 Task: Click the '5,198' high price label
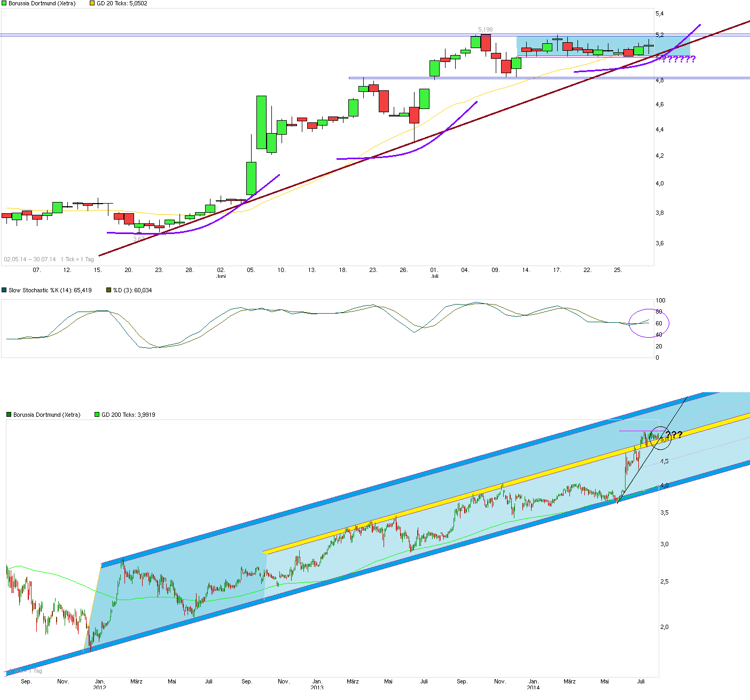485,30
